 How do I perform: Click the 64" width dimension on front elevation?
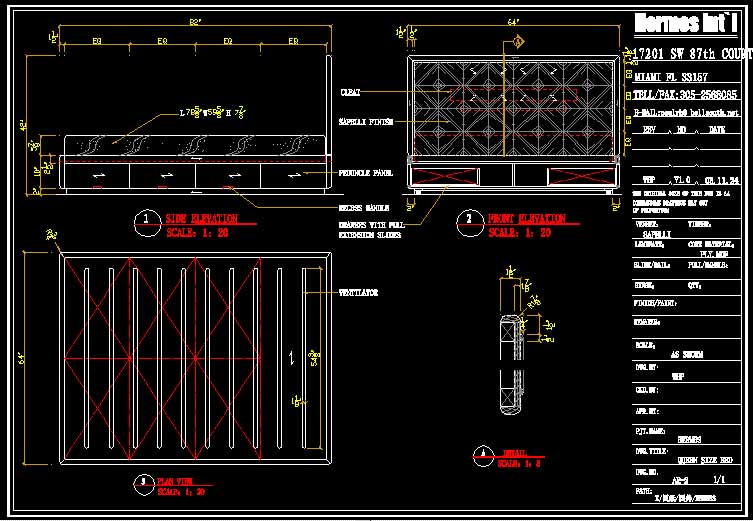(x=513, y=22)
